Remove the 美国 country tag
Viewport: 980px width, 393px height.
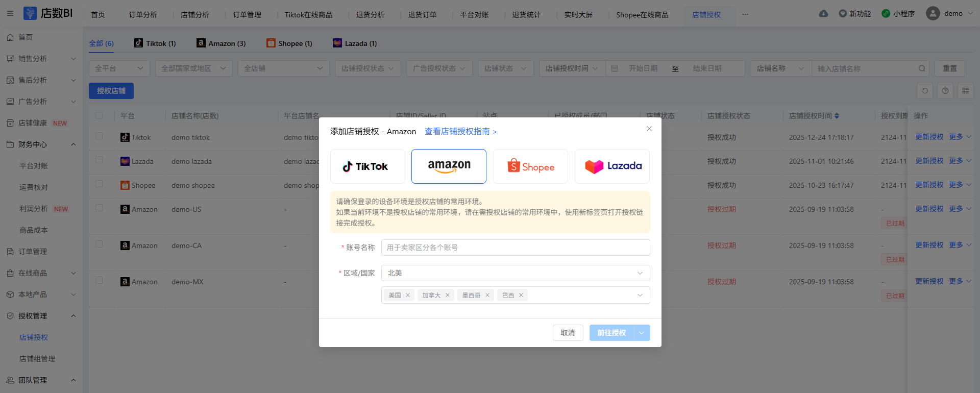tap(408, 295)
